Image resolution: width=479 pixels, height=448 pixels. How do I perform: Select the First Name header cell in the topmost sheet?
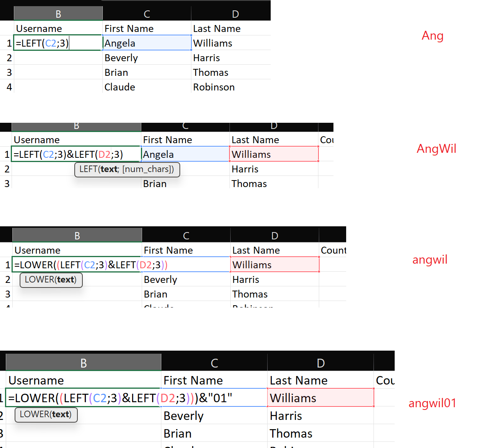(x=147, y=28)
